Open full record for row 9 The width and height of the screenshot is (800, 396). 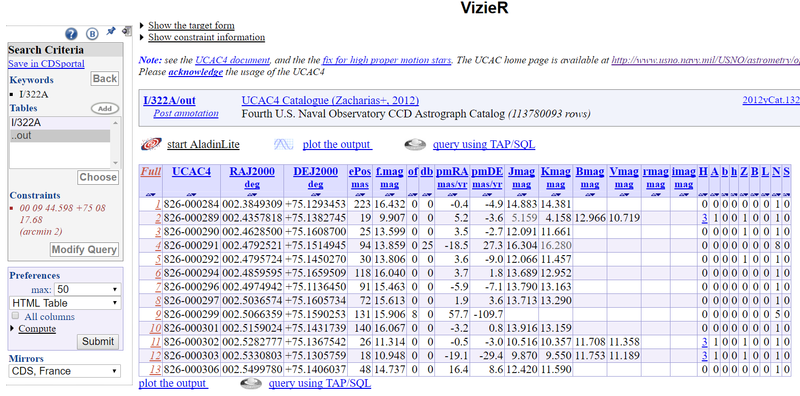pos(158,313)
